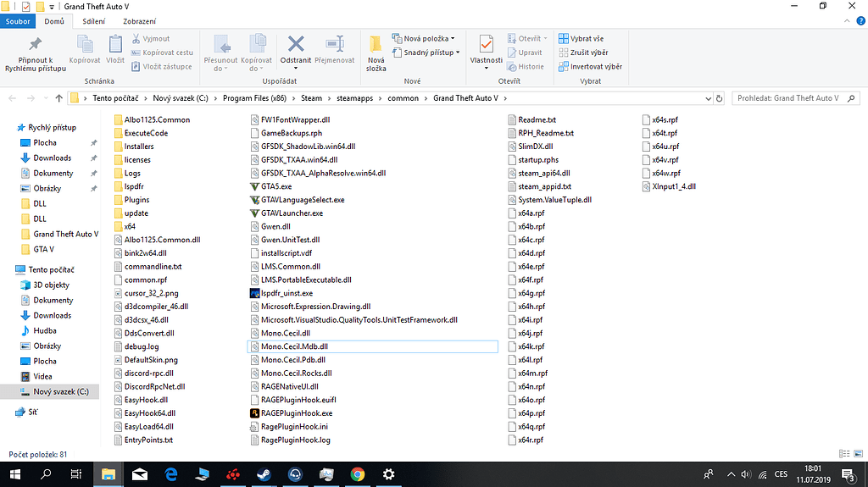This screenshot has width=868, height=487.
Task: Select the lspdfr folder
Action: [x=134, y=186]
